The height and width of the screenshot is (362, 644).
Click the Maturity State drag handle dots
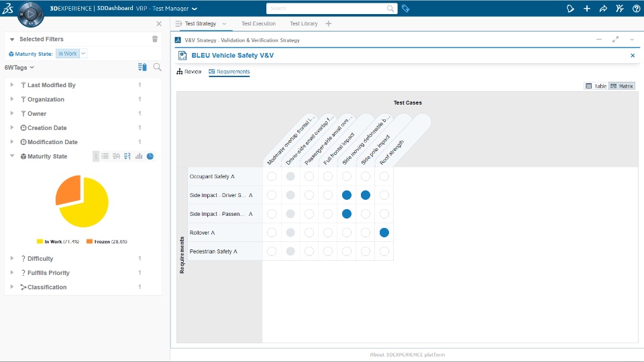96,156
